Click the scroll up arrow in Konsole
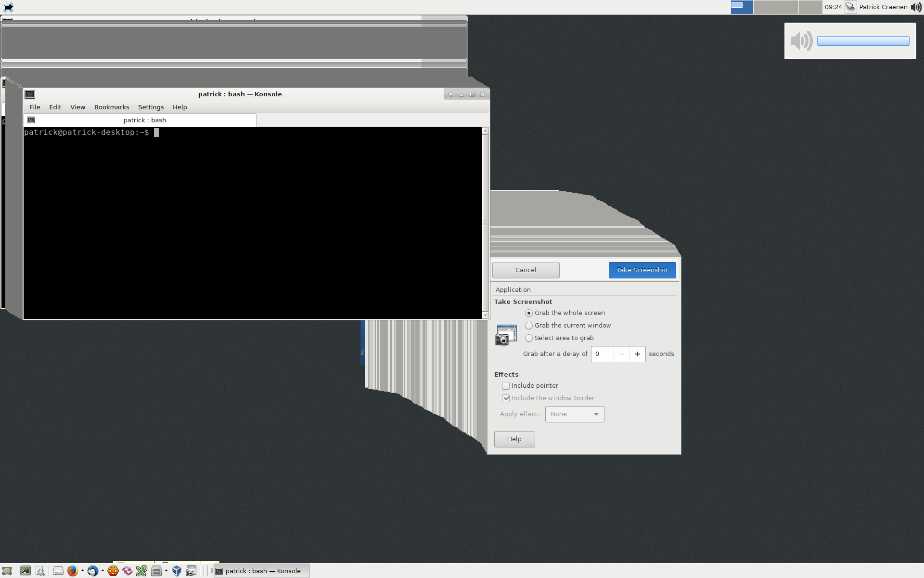Screen dimensions: 924x578 pyautogui.click(x=485, y=131)
